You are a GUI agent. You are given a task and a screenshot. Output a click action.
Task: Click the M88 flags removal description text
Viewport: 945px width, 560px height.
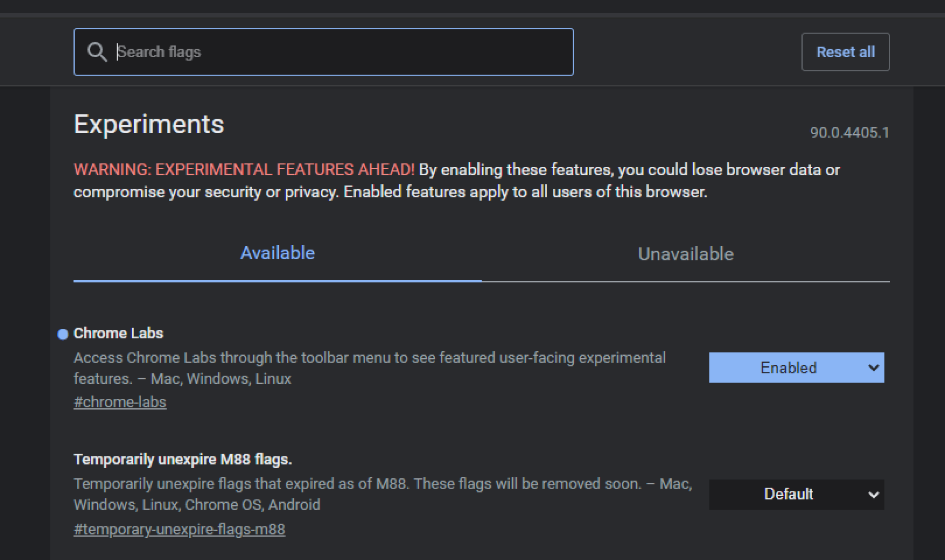tap(383, 494)
